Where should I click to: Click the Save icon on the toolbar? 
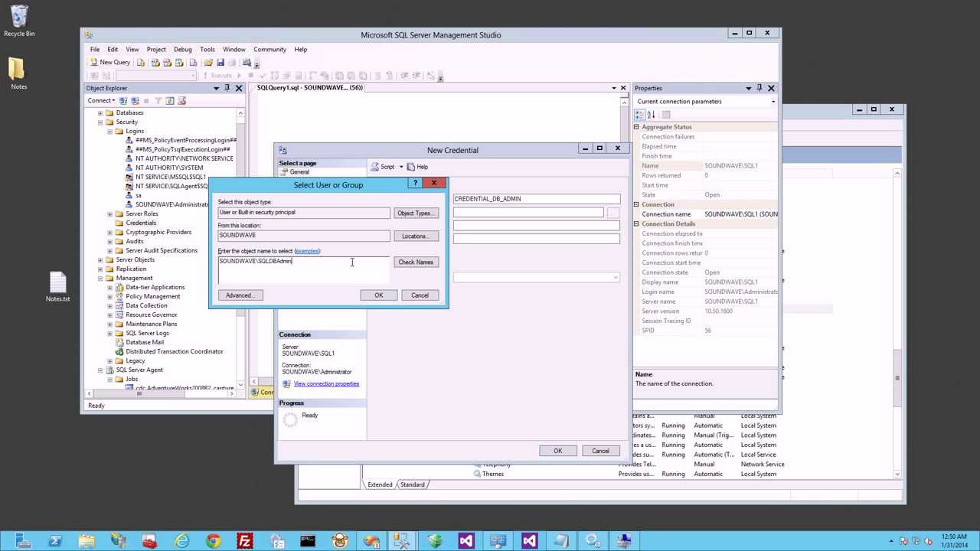[220, 62]
